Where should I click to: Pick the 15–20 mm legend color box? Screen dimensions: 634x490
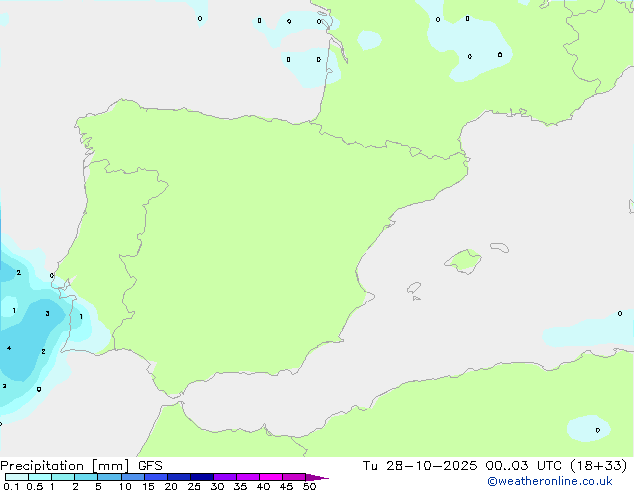click(x=155, y=477)
